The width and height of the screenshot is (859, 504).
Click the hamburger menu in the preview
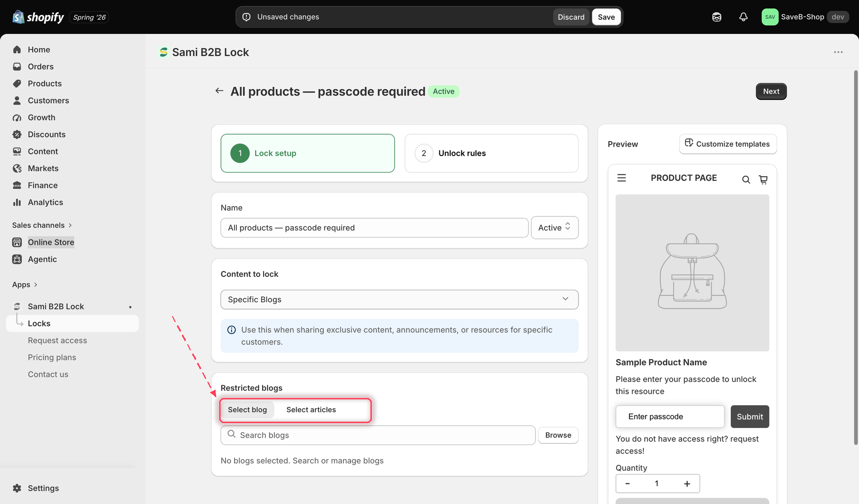(x=621, y=178)
